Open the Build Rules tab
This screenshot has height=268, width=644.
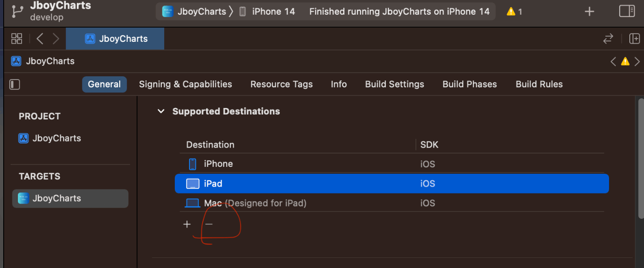click(x=539, y=84)
